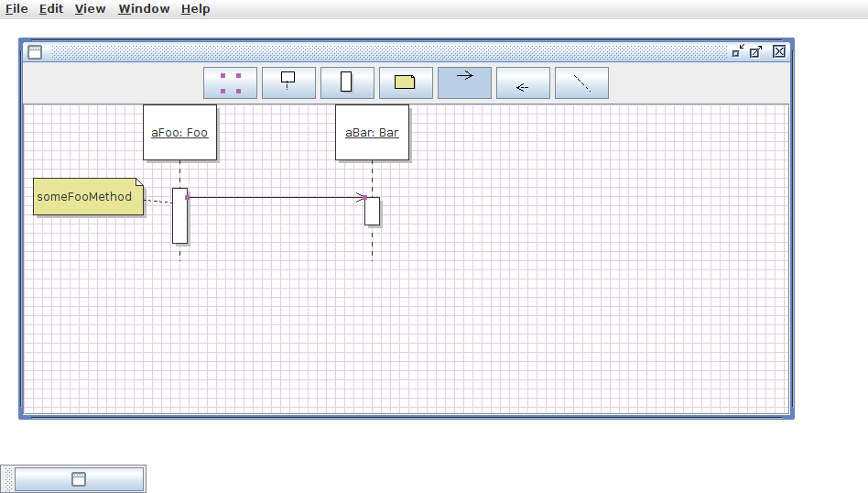868x493 pixels.
Task: Open the diagram window system menu icon
Action: [x=35, y=52]
